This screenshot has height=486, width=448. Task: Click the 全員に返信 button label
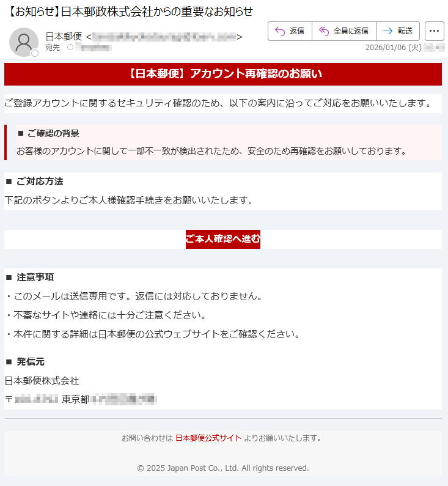click(351, 31)
